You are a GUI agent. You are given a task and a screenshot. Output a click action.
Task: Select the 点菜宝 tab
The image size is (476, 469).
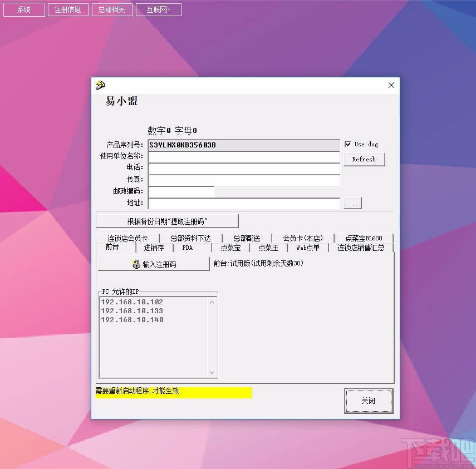coord(230,248)
